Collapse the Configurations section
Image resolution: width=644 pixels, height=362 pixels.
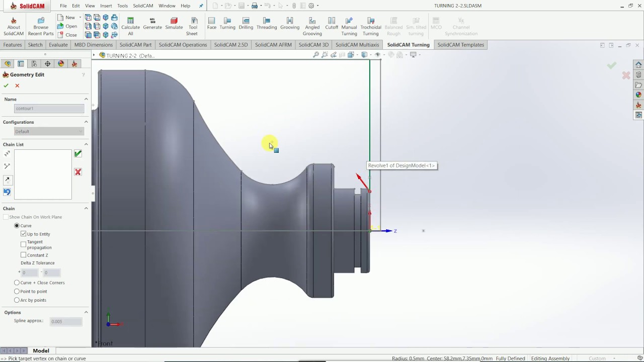coord(86,122)
